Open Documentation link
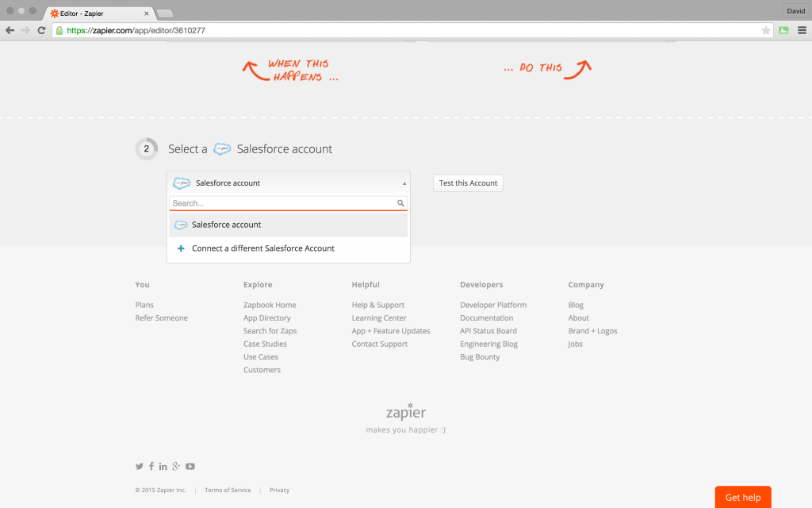 point(487,317)
